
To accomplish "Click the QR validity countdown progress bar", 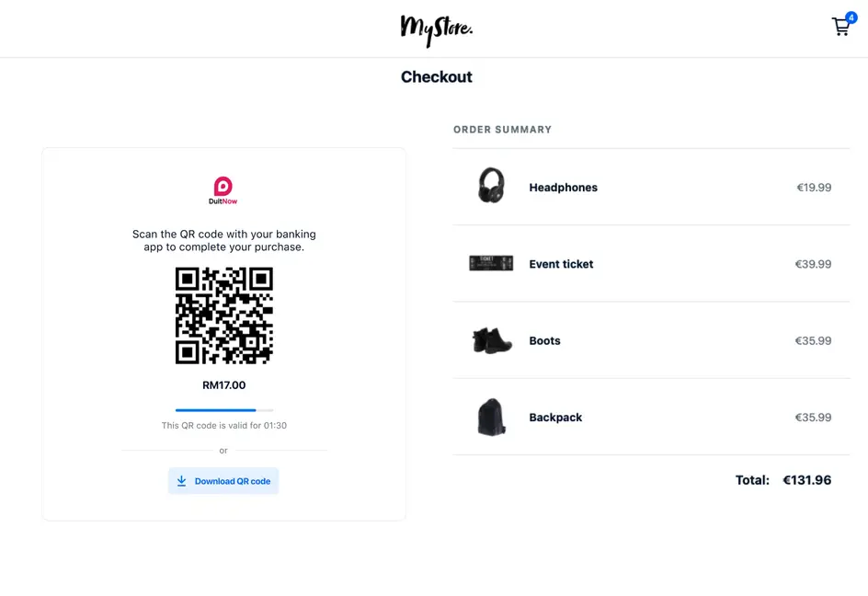I will 223,410.
